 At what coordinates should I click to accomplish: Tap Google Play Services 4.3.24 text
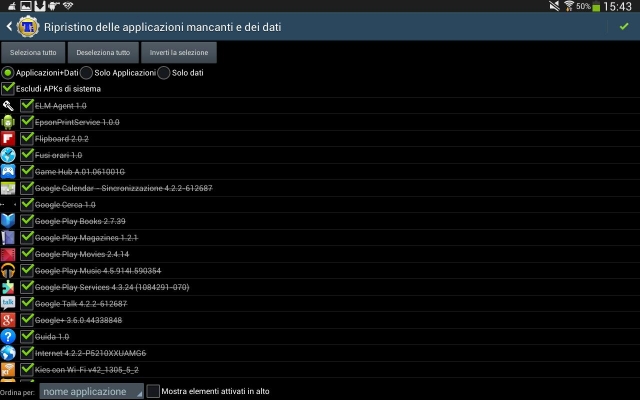tap(112, 287)
